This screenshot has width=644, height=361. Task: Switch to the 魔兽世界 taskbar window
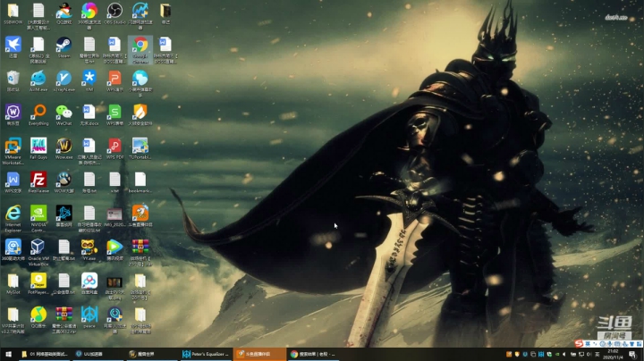pos(151,354)
